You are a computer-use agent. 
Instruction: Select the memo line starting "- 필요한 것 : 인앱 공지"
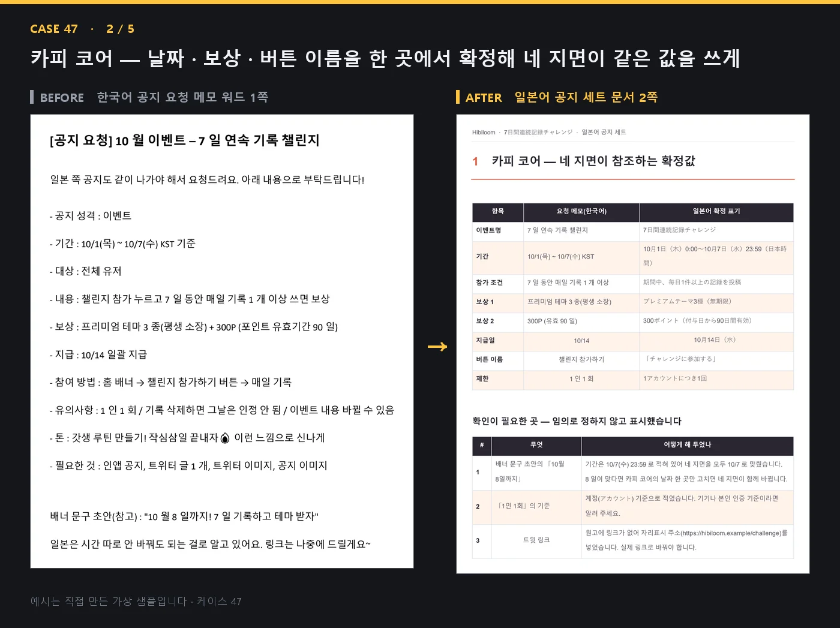click(x=188, y=465)
